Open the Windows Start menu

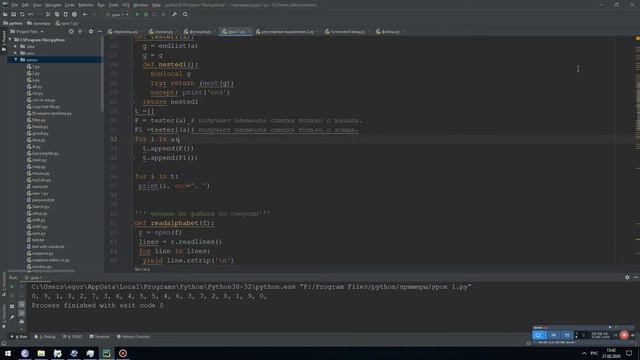8,353
